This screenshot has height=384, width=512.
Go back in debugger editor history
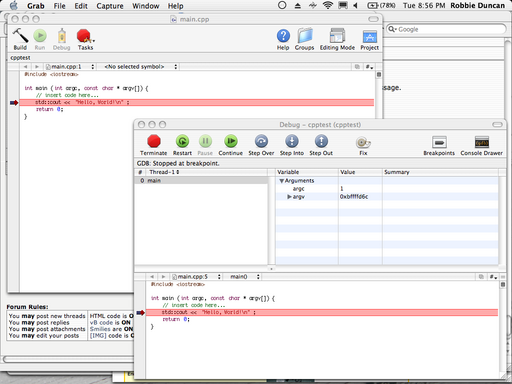click(x=152, y=277)
